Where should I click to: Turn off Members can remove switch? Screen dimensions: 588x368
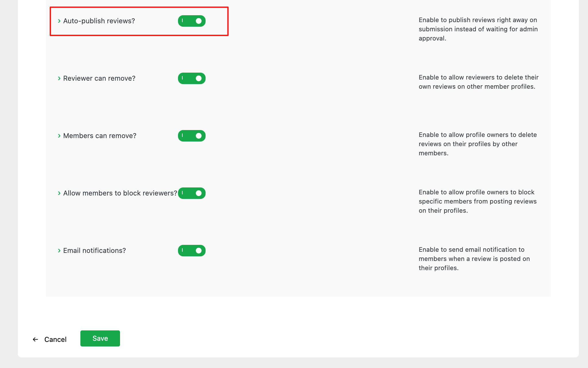pyautogui.click(x=192, y=136)
